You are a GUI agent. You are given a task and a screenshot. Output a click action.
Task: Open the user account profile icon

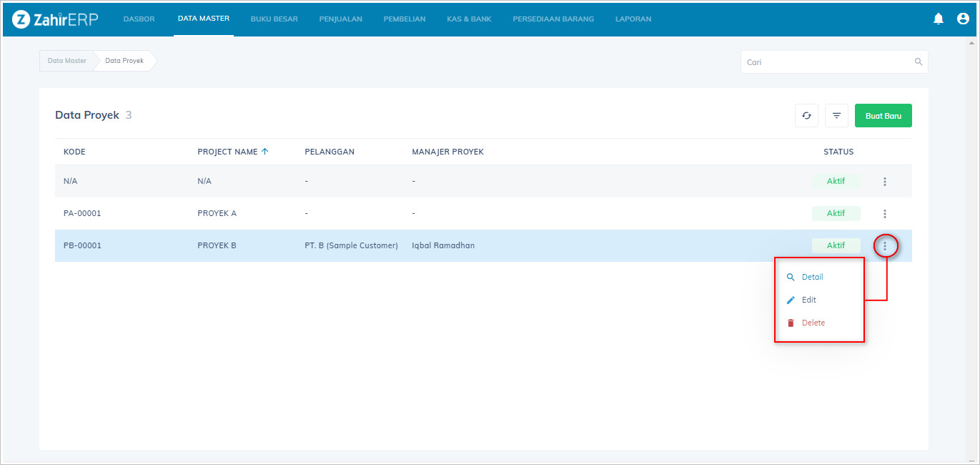click(x=963, y=19)
